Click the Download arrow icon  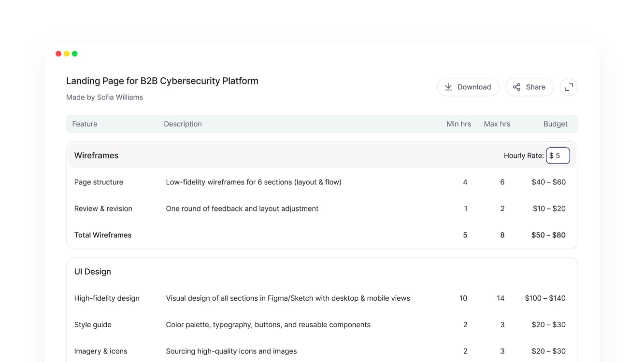click(x=448, y=87)
